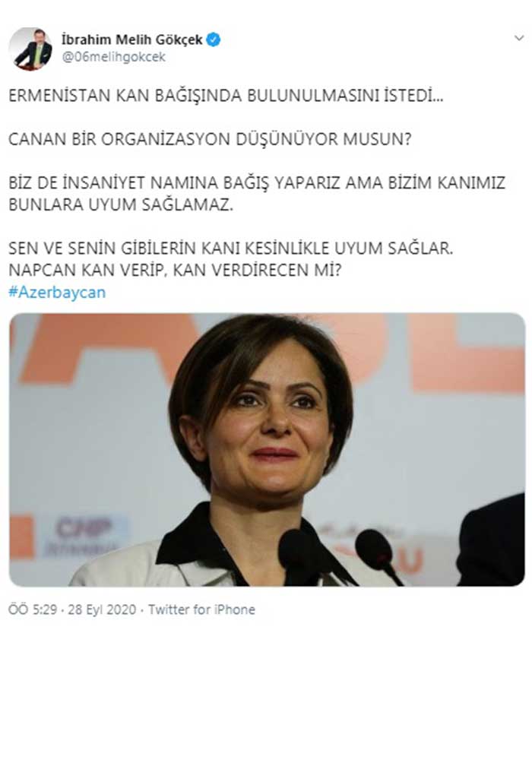Open the tweet options chevron menu
The image size is (532, 760).
point(519,38)
